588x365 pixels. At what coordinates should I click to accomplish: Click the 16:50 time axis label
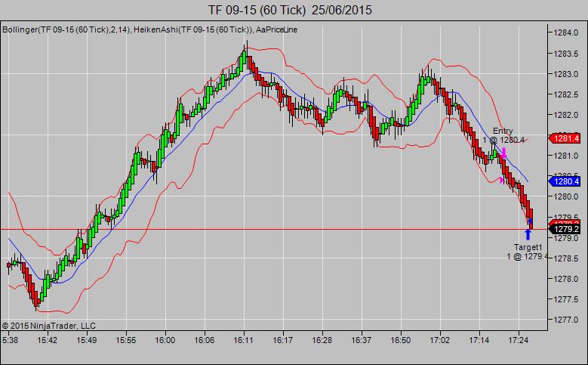tap(401, 340)
